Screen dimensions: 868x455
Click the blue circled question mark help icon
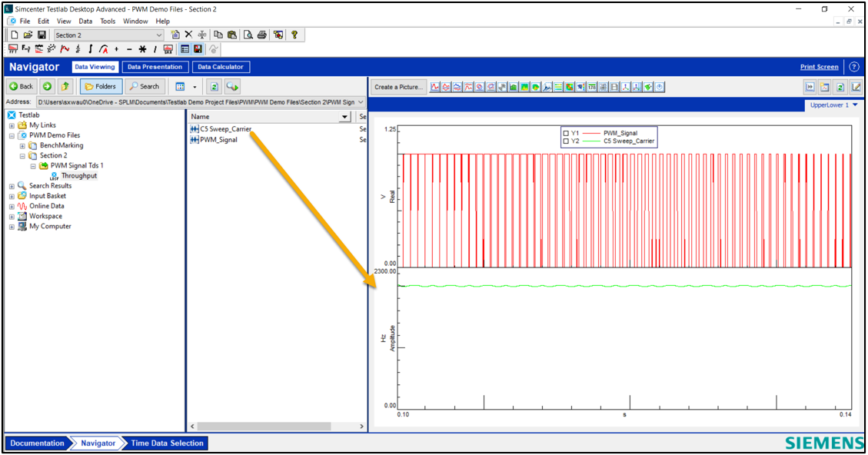[854, 67]
